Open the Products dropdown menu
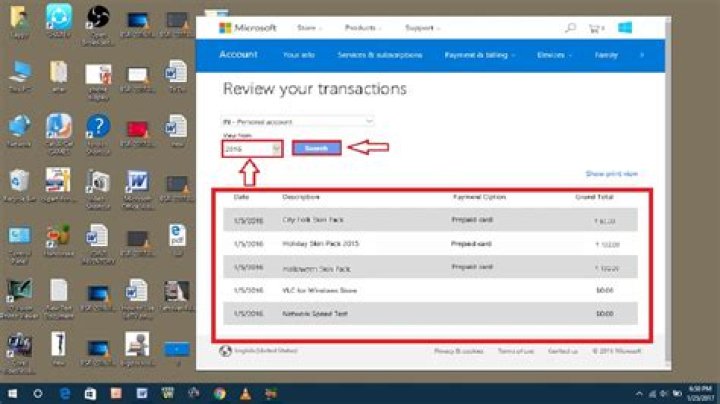The height and width of the screenshot is (404, 720). click(x=363, y=28)
